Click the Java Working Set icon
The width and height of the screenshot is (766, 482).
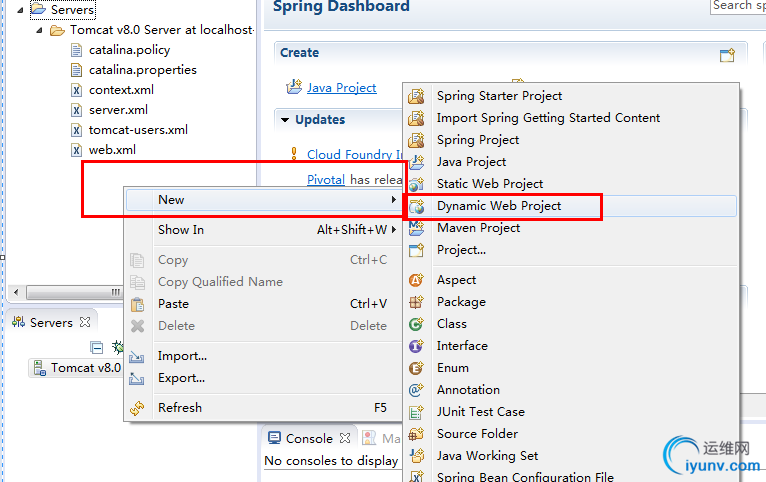point(416,456)
